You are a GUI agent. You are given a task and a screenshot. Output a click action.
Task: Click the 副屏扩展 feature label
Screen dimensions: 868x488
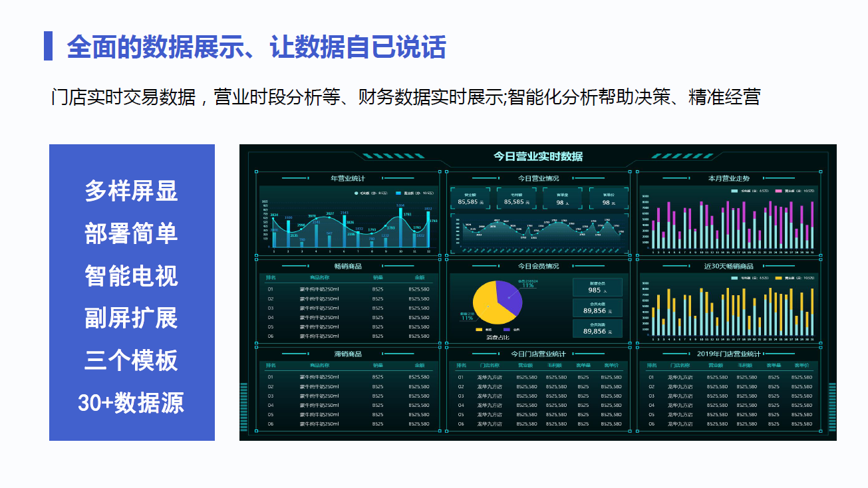coord(131,318)
